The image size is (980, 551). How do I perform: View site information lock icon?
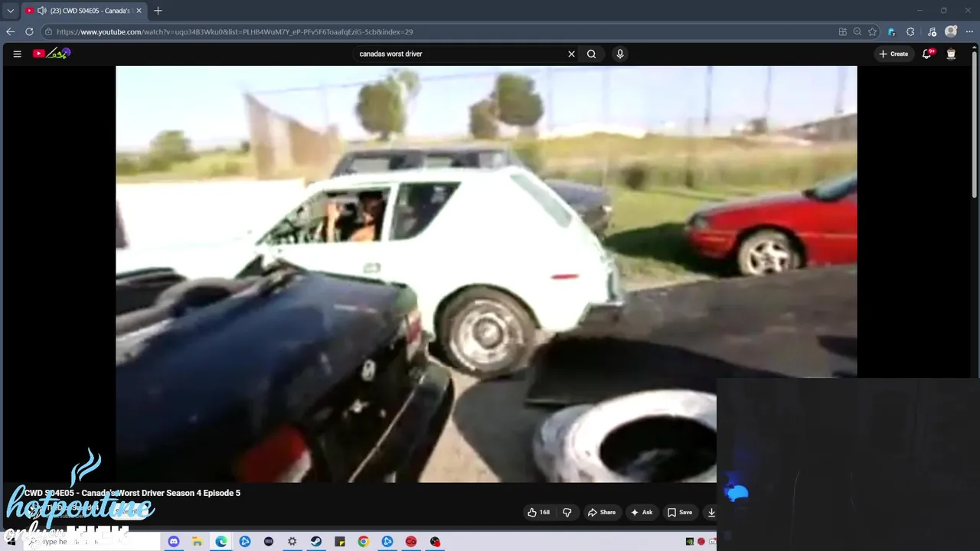tap(48, 32)
